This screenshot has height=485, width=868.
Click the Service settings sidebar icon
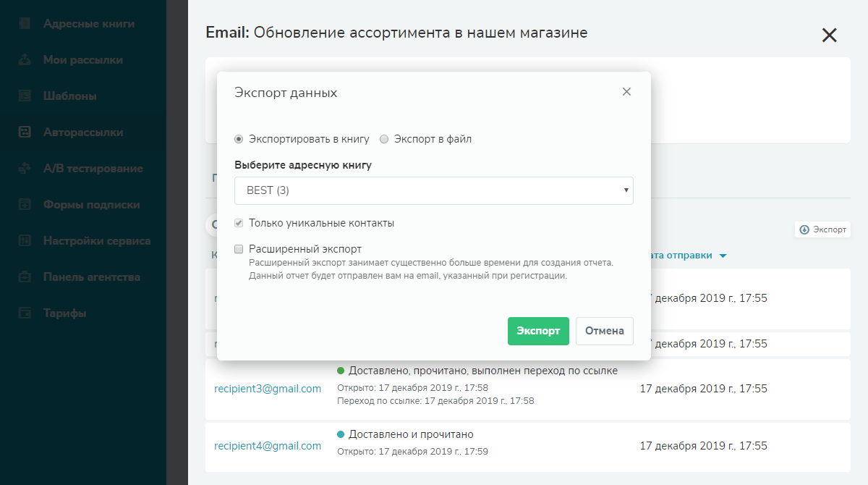click(x=25, y=241)
